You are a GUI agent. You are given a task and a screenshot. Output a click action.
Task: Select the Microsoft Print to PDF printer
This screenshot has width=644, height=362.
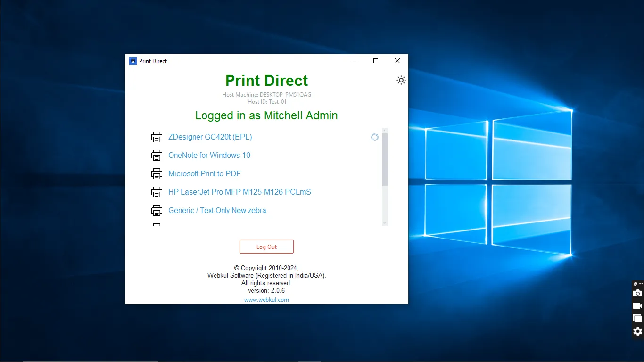pyautogui.click(x=204, y=173)
